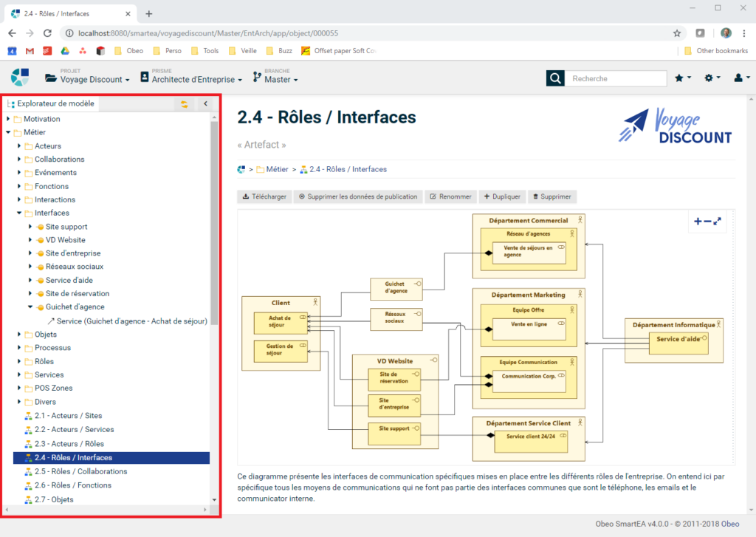Collapse the model explorer panel with the chevron
The height and width of the screenshot is (537, 756).
click(x=205, y=103)
